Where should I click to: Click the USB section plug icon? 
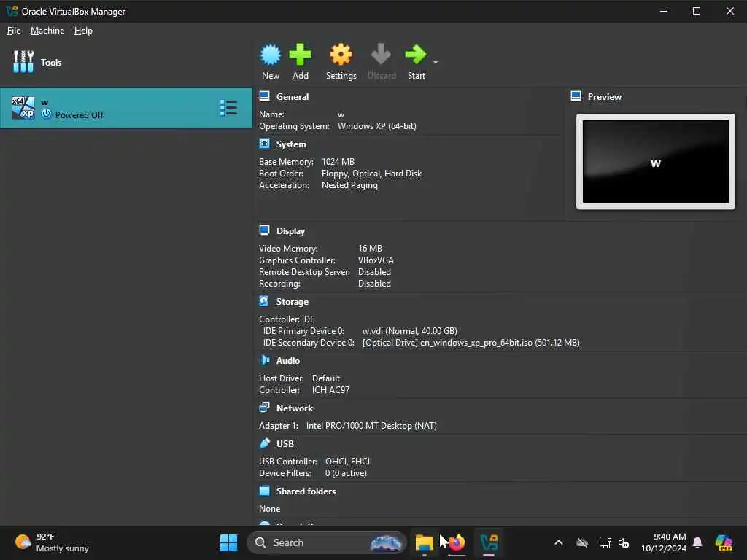265,443
